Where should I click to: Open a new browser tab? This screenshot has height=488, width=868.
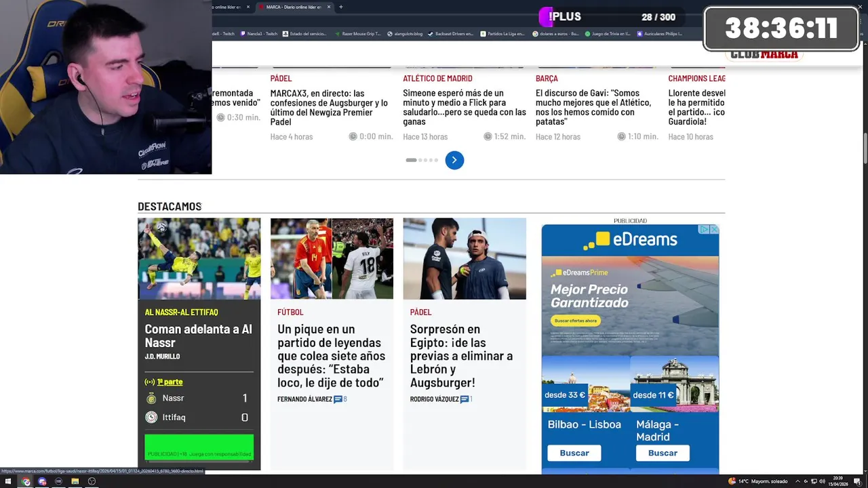click(340, 7)
